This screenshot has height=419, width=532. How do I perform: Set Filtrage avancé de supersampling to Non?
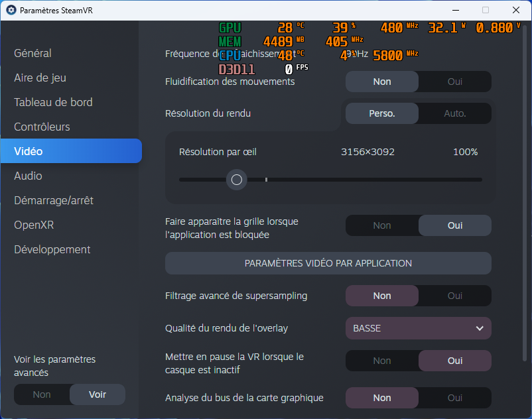382,296
